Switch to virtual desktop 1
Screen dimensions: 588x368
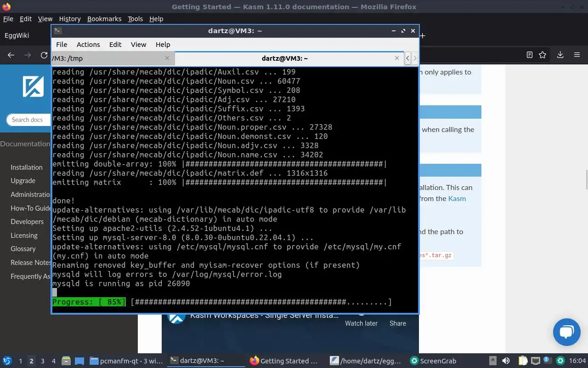tap(20, 361)
